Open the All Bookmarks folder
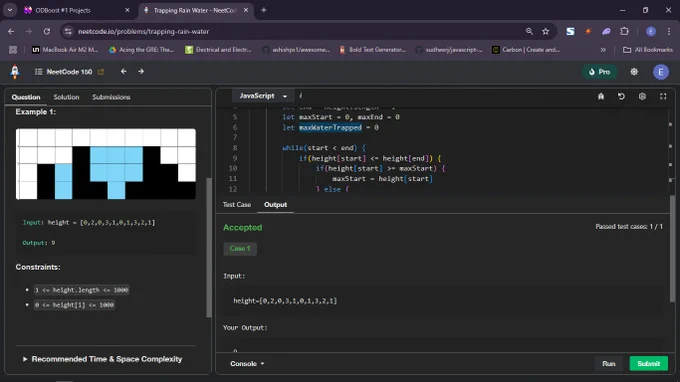Image resolution: width=680 pixels, height=382 pixels. coord(649,50)
